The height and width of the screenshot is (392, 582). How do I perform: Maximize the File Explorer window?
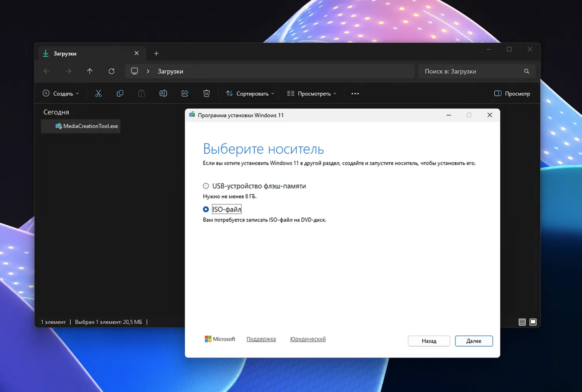pyautogui.click(x=509, y=49)
